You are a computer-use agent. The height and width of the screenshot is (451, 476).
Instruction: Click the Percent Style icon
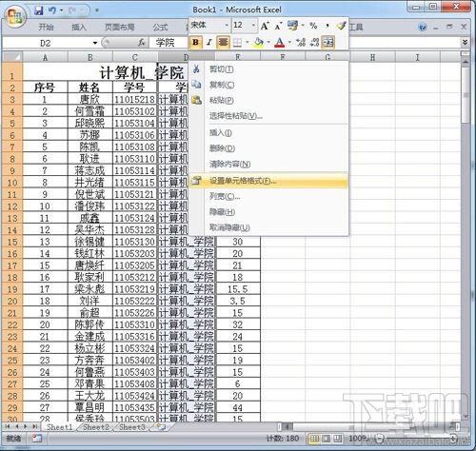click(313, 26)
